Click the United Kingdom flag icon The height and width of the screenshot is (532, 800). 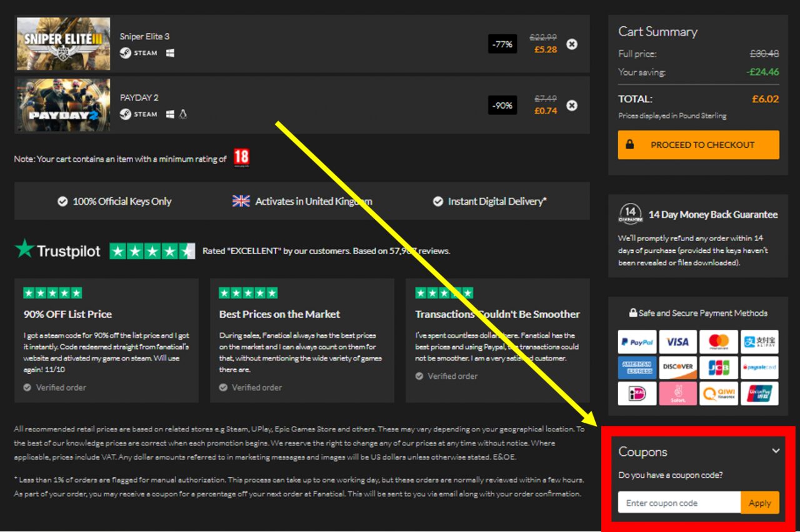click(241, 201)
